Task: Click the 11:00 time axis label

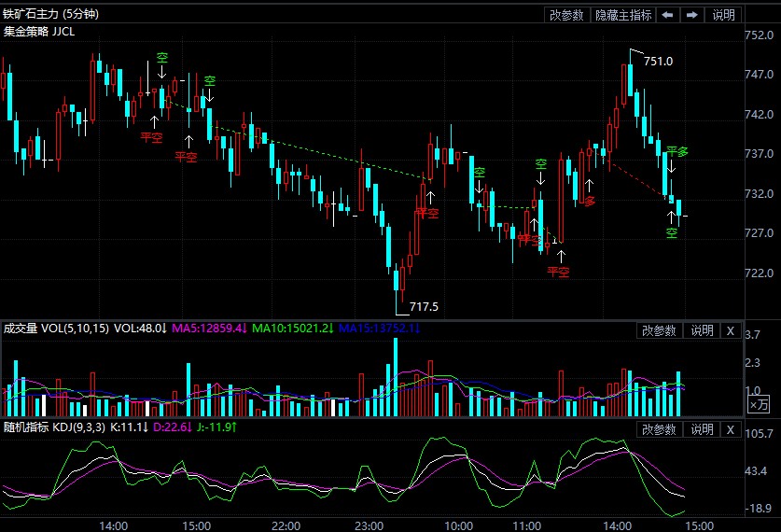Action: pos(527,526)
